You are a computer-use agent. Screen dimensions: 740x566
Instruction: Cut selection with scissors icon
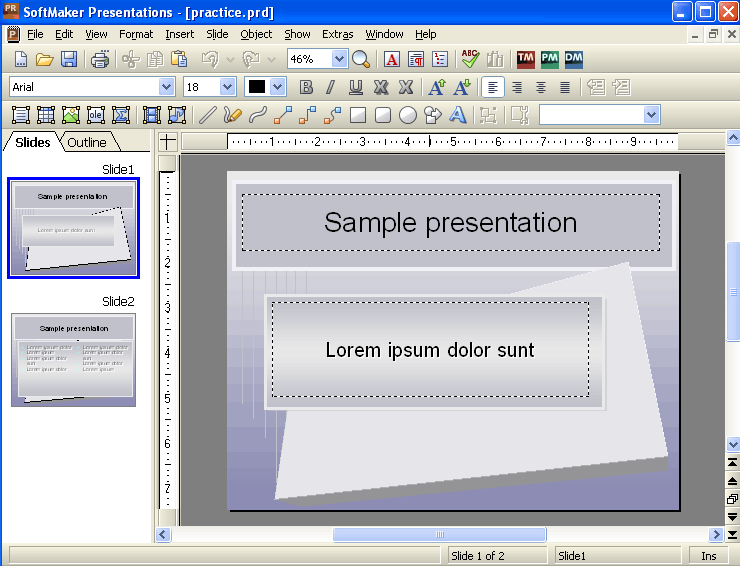pos(131,59)
